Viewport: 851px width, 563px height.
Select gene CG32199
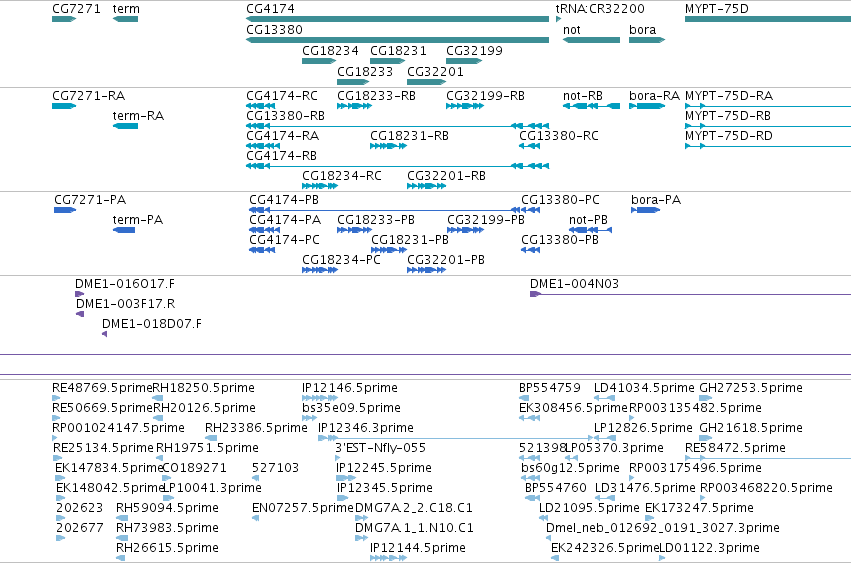click(x=464, y=61)
